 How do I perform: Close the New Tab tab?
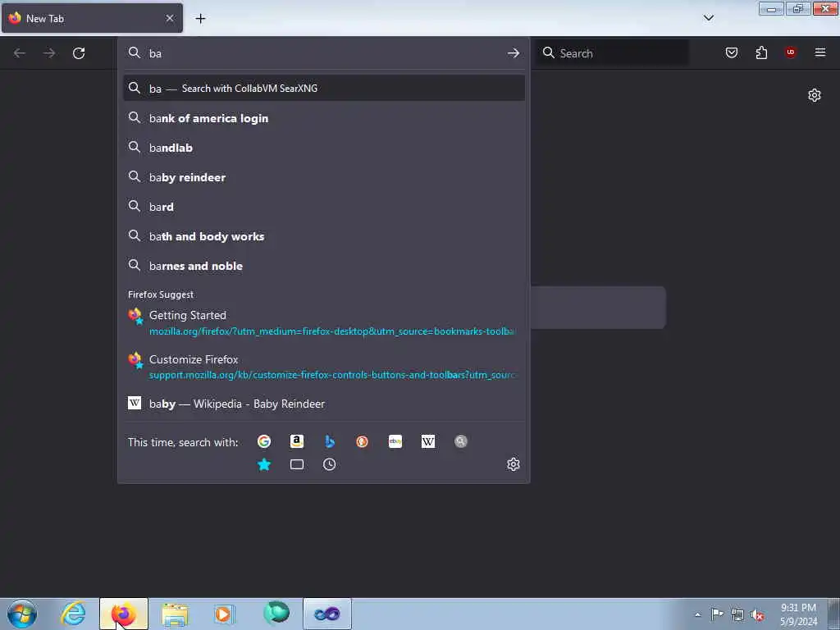(170, 18)
